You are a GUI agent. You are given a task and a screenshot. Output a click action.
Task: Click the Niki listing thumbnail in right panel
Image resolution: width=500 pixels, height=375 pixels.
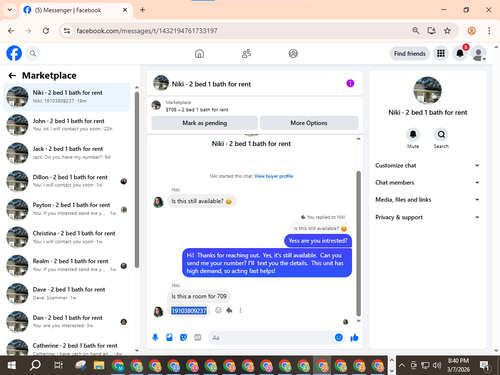[x=428, y=90]
